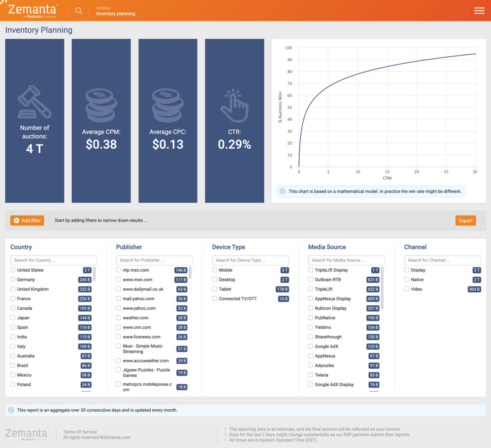Viewport: 491px width, 448px height.
Task: Open the Terms Of Service link
Action: click(x=79, y=432)
